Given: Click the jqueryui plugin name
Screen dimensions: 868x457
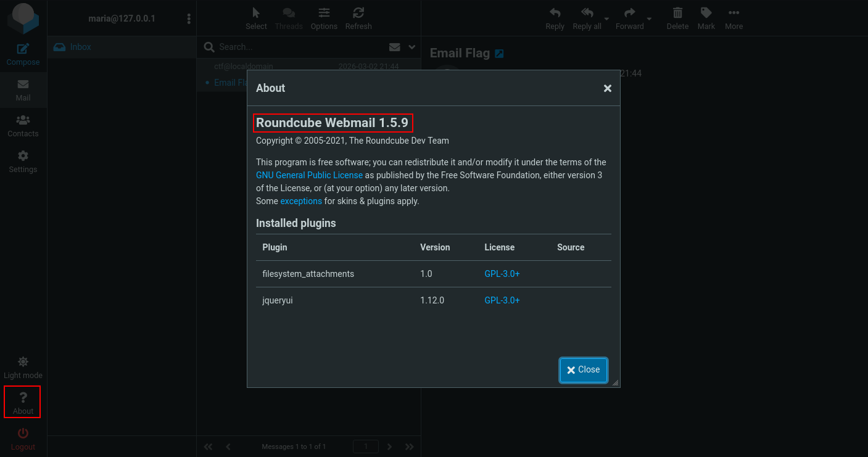Looking at the screenshot, I should coord(278,300).
